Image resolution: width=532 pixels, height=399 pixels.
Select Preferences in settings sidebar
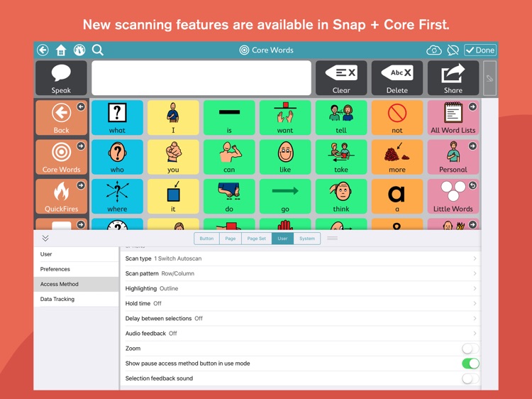(77, 269)
